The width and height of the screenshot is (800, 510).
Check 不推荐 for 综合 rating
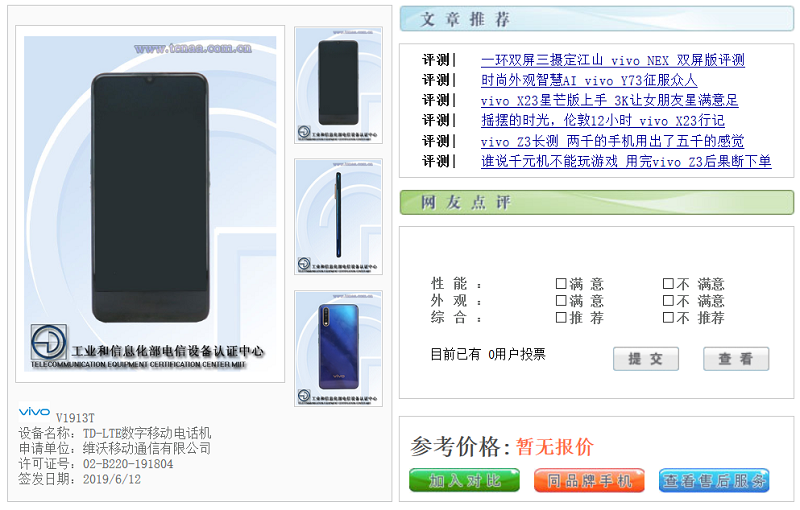pos(668,318)
